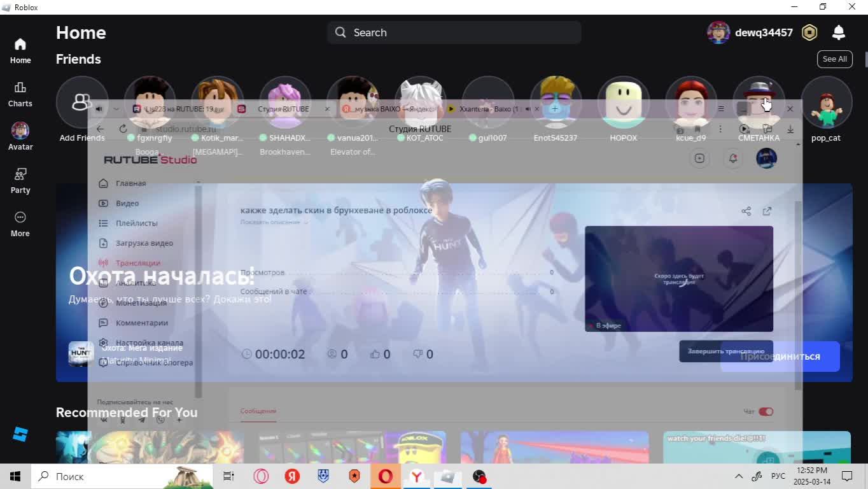Click the thumbs-up likes counter

381,354
